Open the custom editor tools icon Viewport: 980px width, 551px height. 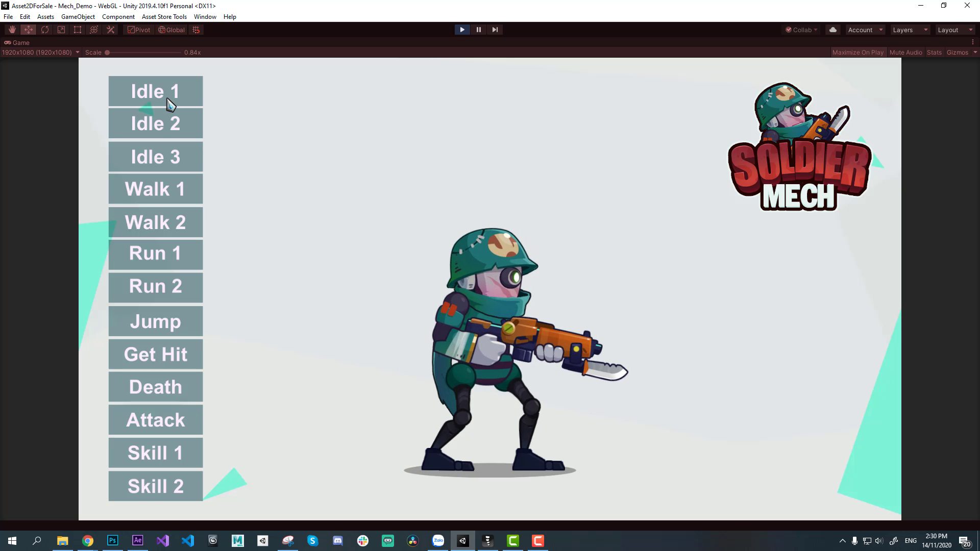[110, 30]
